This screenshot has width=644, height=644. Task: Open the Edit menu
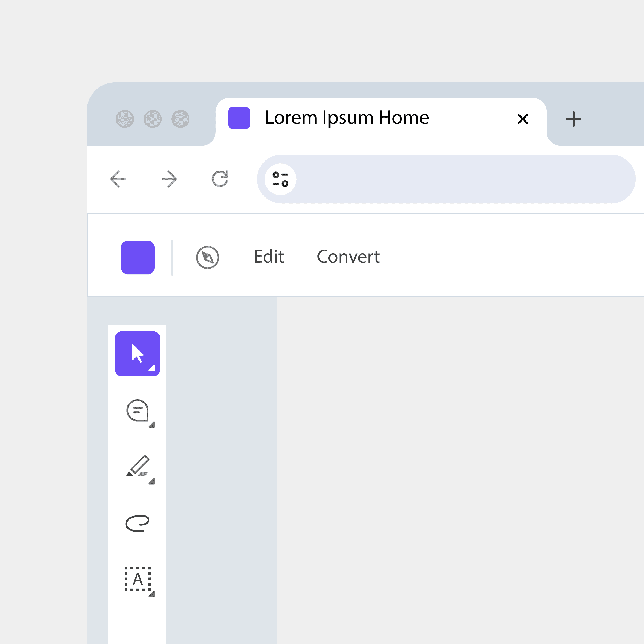pos(269,257)
